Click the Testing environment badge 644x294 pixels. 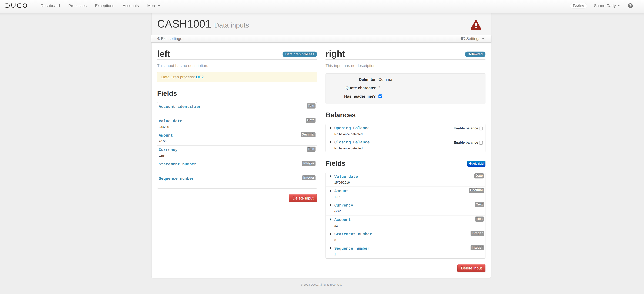(578, 5)
